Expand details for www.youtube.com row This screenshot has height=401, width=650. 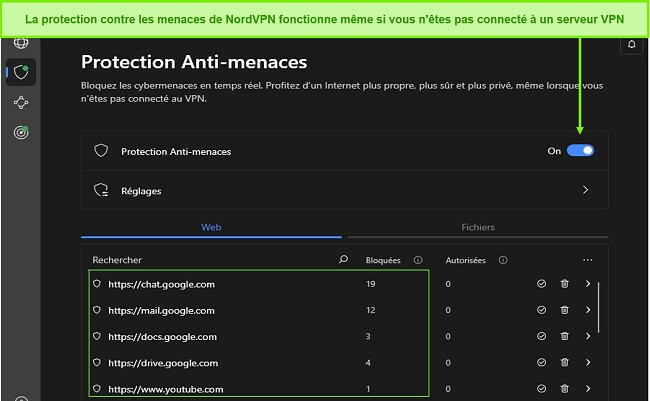pyautogui.click(x=588, y=389)
